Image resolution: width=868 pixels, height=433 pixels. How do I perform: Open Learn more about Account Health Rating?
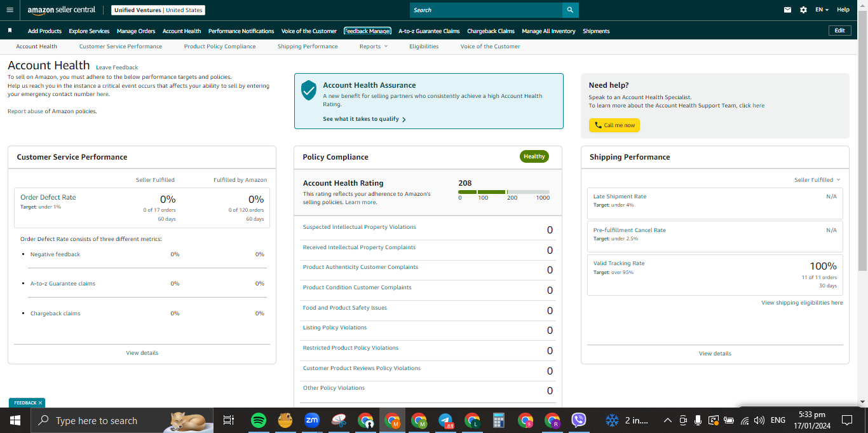pos(360,202)
